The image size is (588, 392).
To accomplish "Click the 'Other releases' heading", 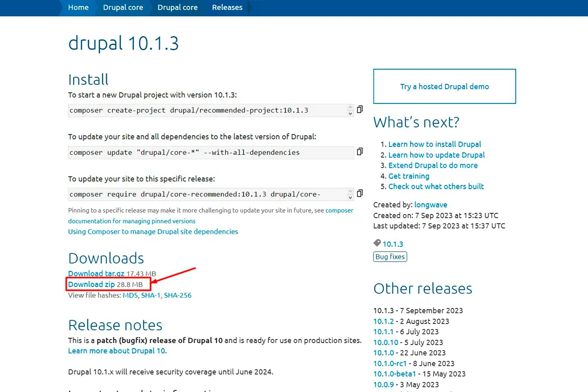I will (x=423, y=289).
